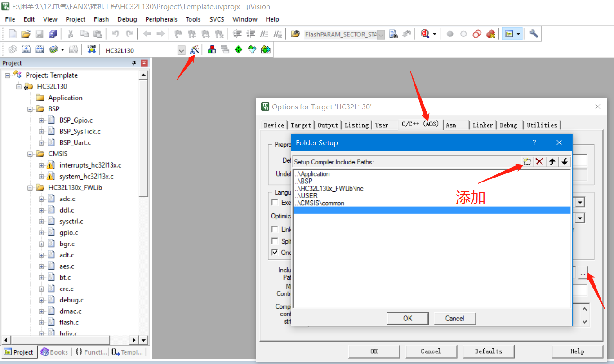Click Defaults in Options for Target
The image size is (614, 364).
coord(489,351)
